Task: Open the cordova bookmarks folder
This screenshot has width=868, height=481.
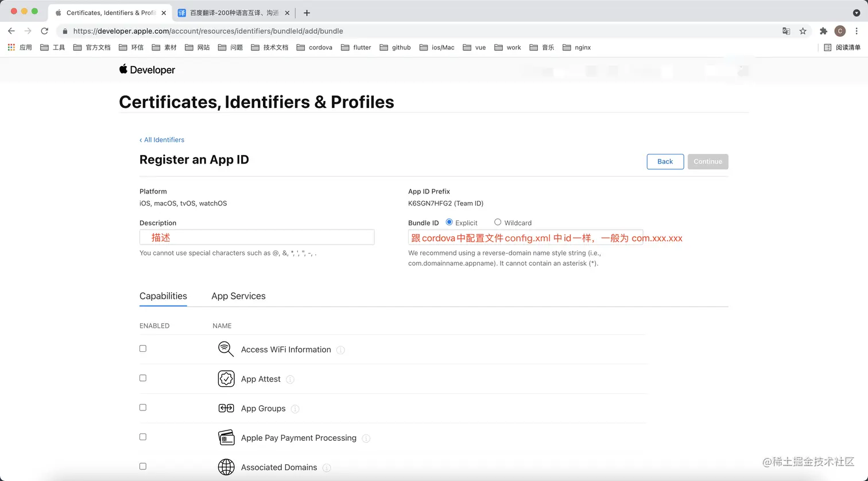Action: (315, 48)
